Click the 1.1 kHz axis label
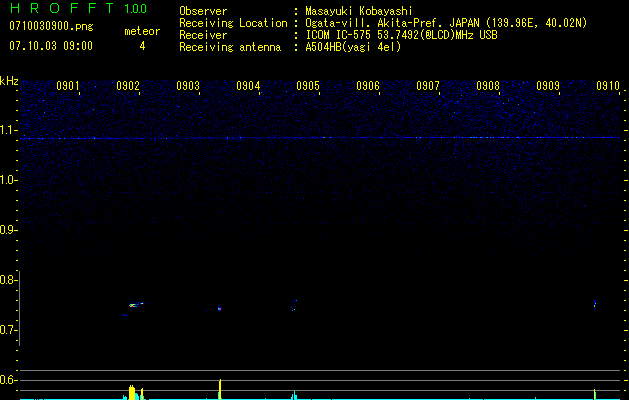 click(x=8, y=130)
